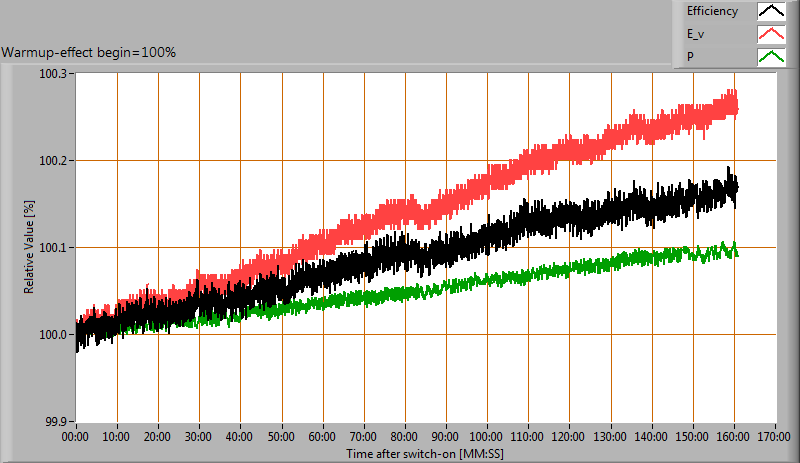The image size is (800, 463).
Task: Click the red E_v plot sample icon
Action: click(770, 35)
